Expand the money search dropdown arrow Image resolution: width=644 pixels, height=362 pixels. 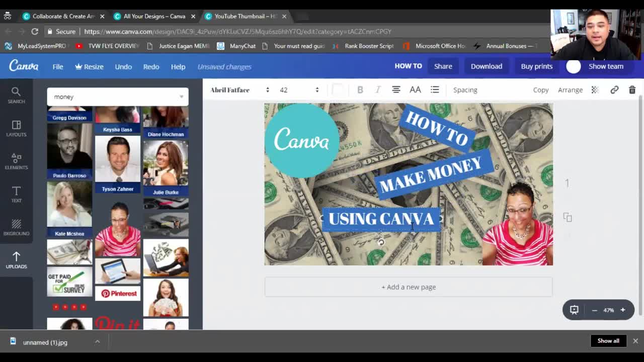point(181,97)
